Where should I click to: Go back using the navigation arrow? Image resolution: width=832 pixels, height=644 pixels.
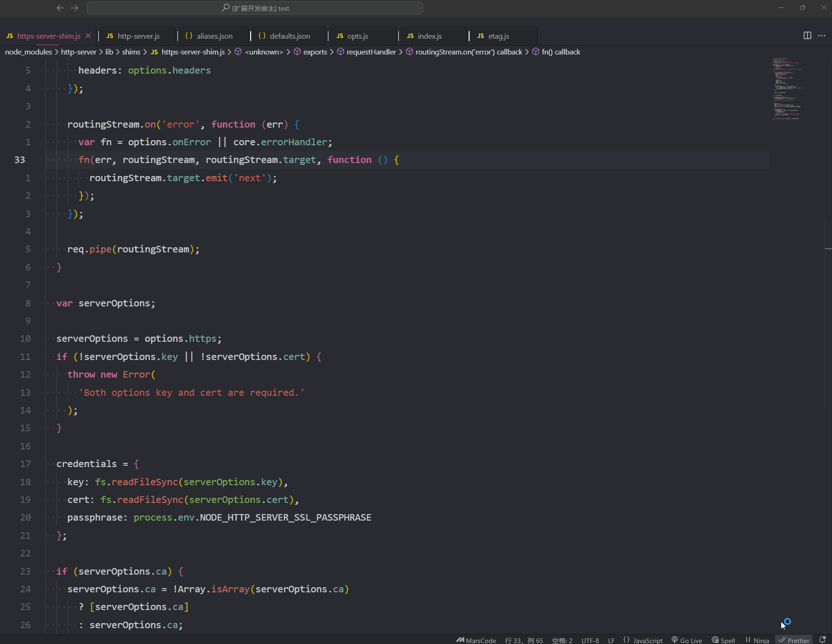[60, 8]
